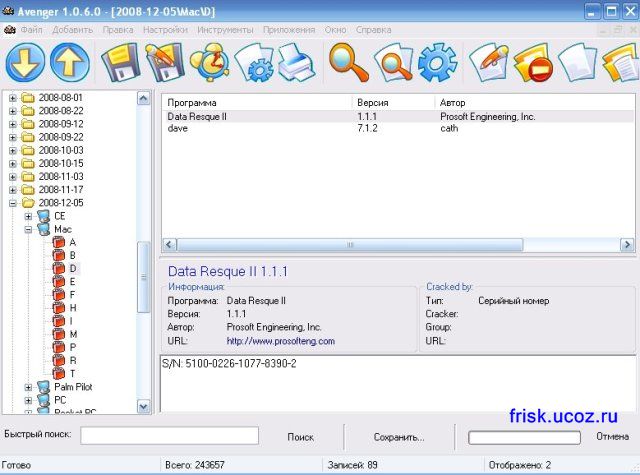This screenshot has height=475, width=640.
Task: Click the Сохранить... button
Action: tap(399, 437)
